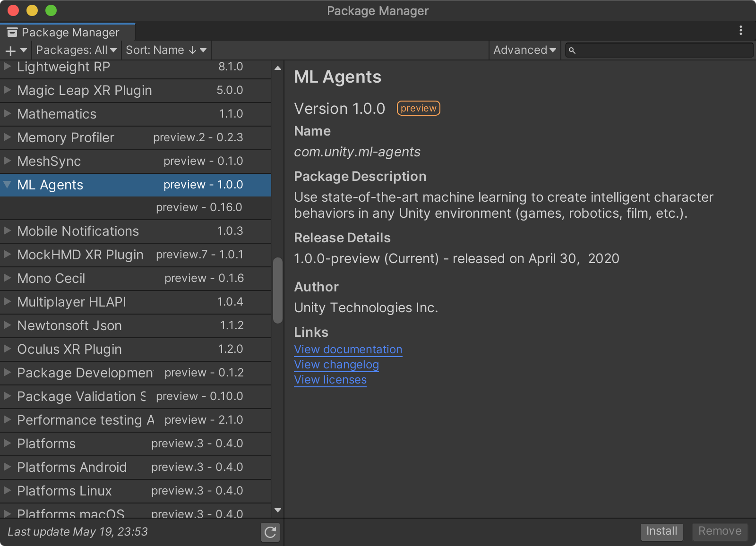Expand the MockHMD XR Plugin arrow
Viewport: 756px width, 546px height.
pos(7,254)
